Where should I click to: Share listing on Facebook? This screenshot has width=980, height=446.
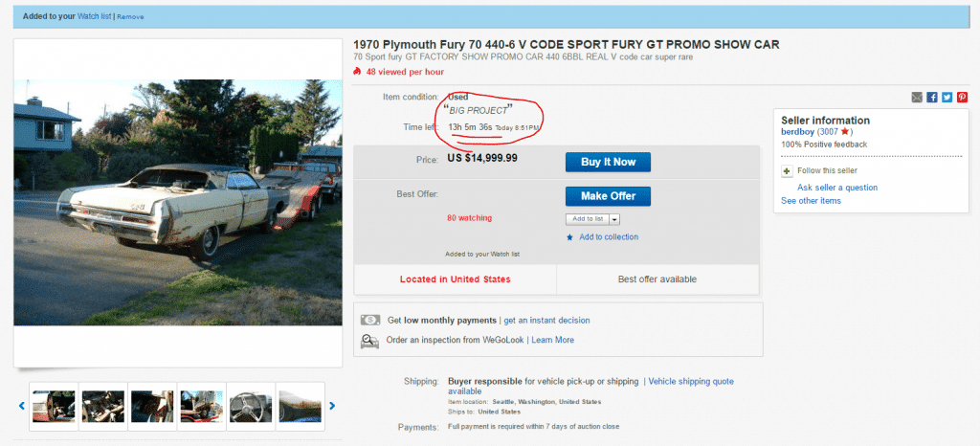click(932, 98)
